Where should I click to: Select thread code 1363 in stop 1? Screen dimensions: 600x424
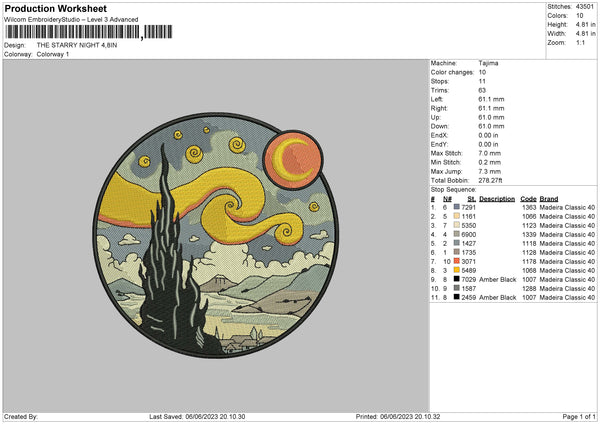click(x=529, y=207)
